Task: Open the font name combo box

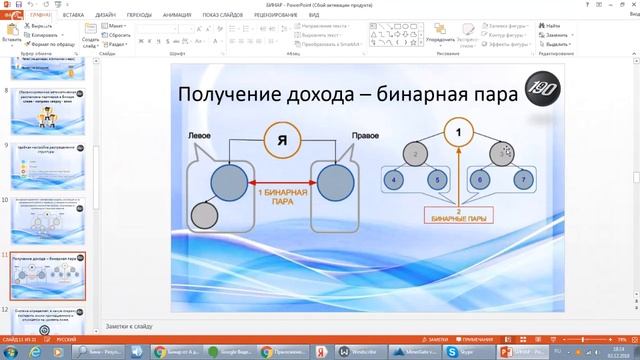Action: pos(157,29)
